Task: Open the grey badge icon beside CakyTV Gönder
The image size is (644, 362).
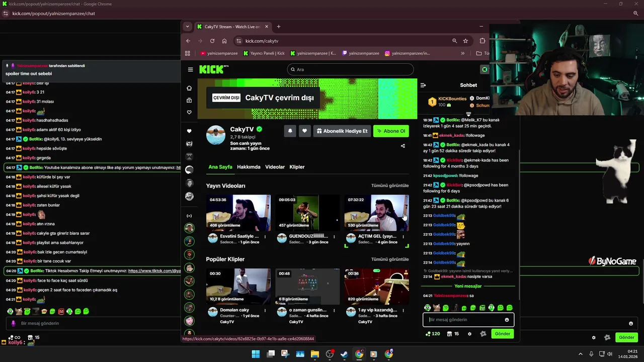Action: coord(484,334)
